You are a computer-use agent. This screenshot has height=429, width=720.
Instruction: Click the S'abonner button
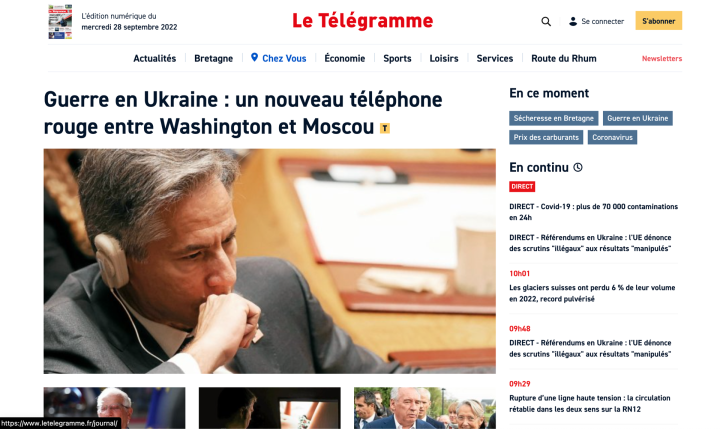pyautogui.click(x=658, y=21)
